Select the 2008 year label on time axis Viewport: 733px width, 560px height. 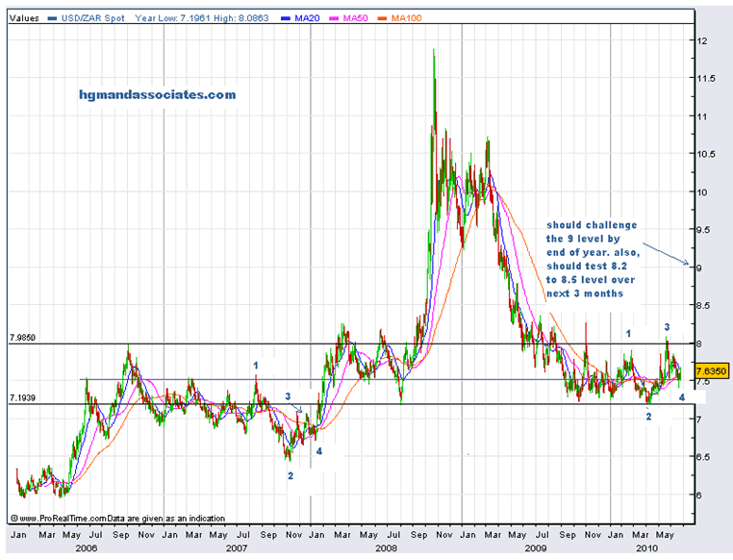[x=386, y=547]
